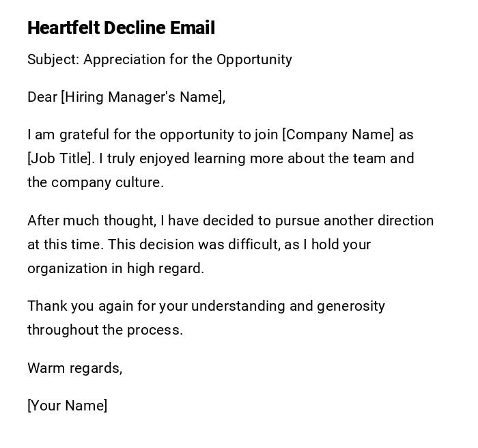Click the [Hiring Manager's Name] placeholder
Image resolution: width=478 pixels, height=448 pixels.
click(x=142, y=97)
